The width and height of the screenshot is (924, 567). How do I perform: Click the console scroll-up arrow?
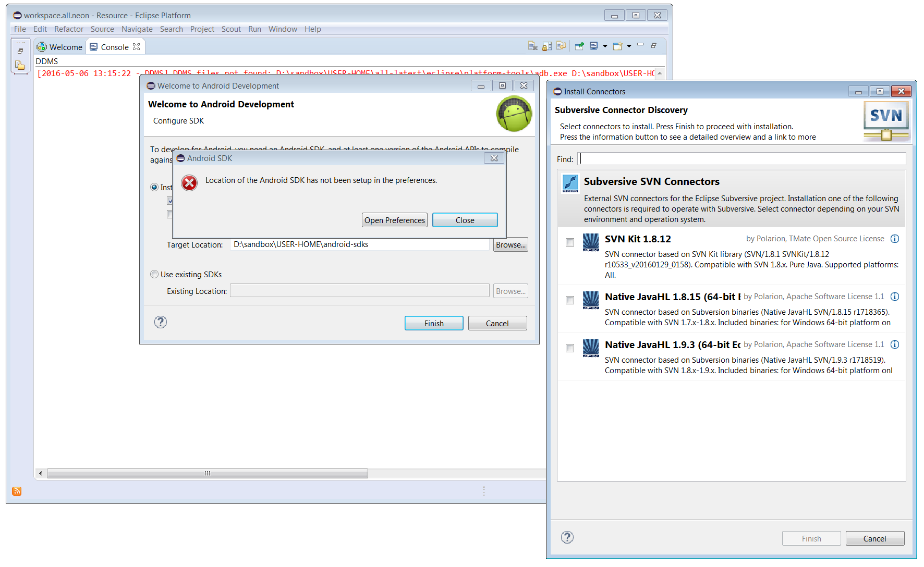(x=660, y=73)
